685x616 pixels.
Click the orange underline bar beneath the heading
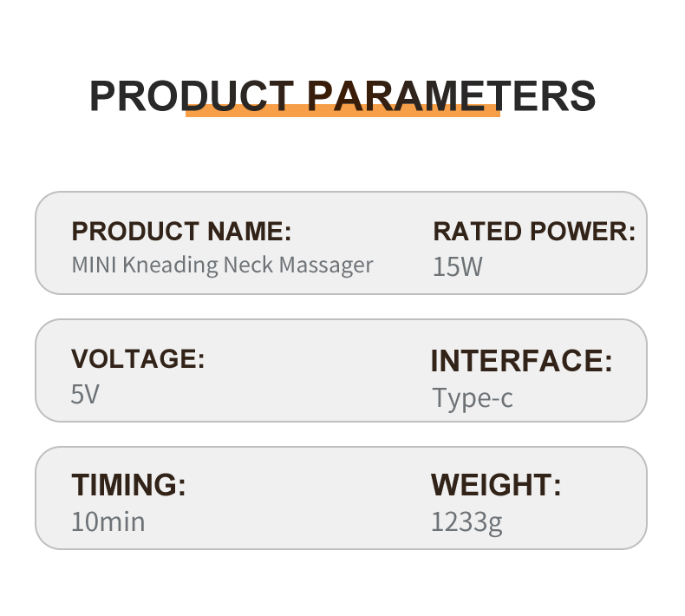point(342,112)
